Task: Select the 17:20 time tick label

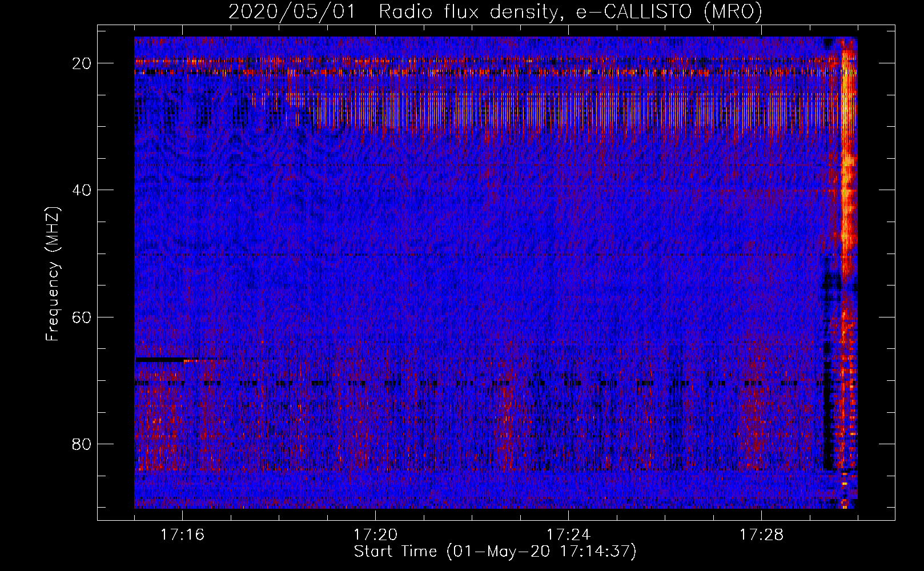Action: pos(375,535)
